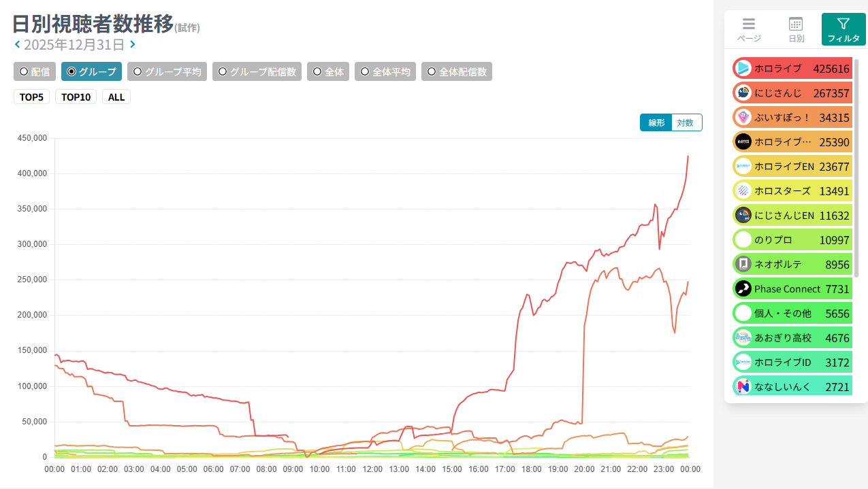This screenshot has width=868, height=489.
Task: Go to next date with right chevron
Action: pos(133,45)
